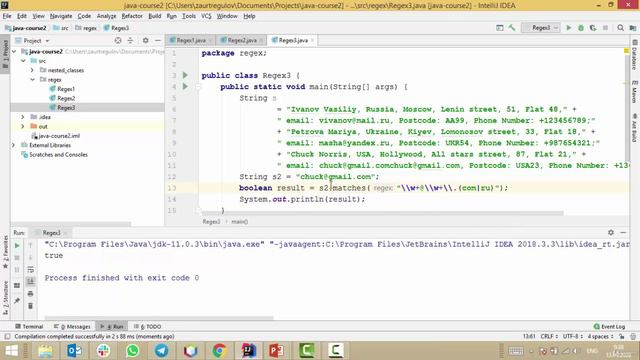Viewport: 640px width, 360px height.
Task: Open Project panel settings gear
Action: 146,40
